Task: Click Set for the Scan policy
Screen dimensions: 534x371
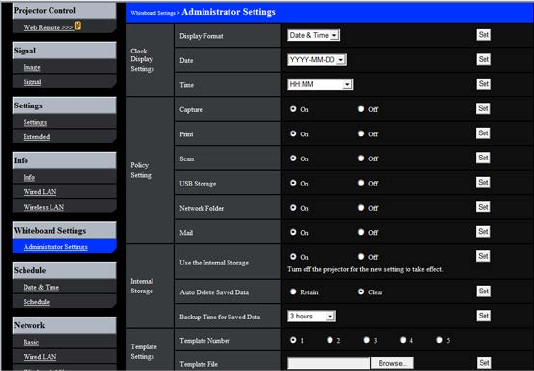Action: (483, 157)
